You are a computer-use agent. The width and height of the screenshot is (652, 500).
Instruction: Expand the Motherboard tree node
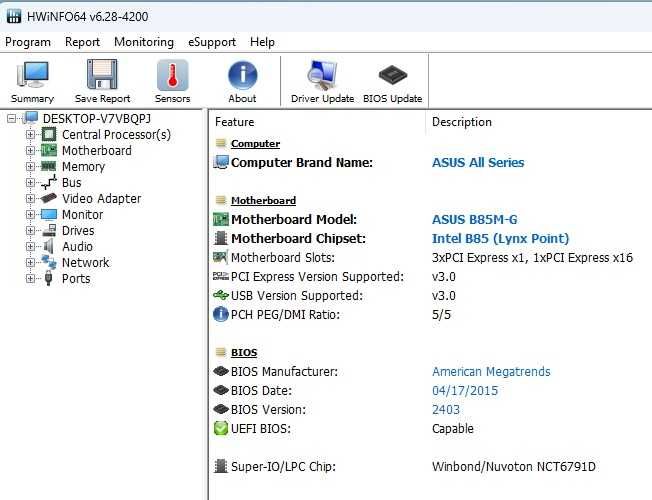click(30, 150)
